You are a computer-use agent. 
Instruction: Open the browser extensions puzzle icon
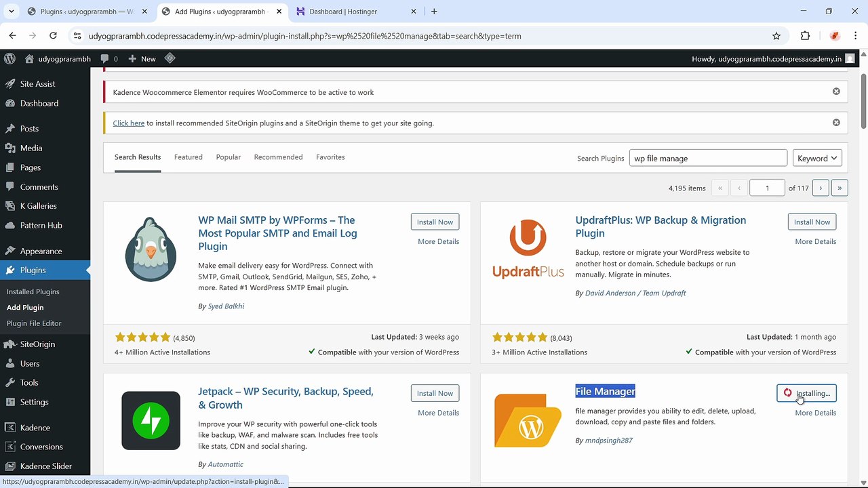coord(806,36)
